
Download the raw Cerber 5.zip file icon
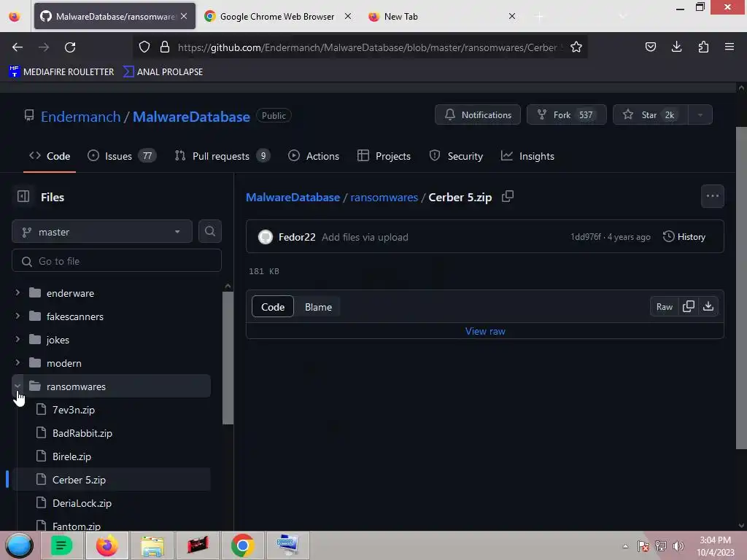coord(708,307)
